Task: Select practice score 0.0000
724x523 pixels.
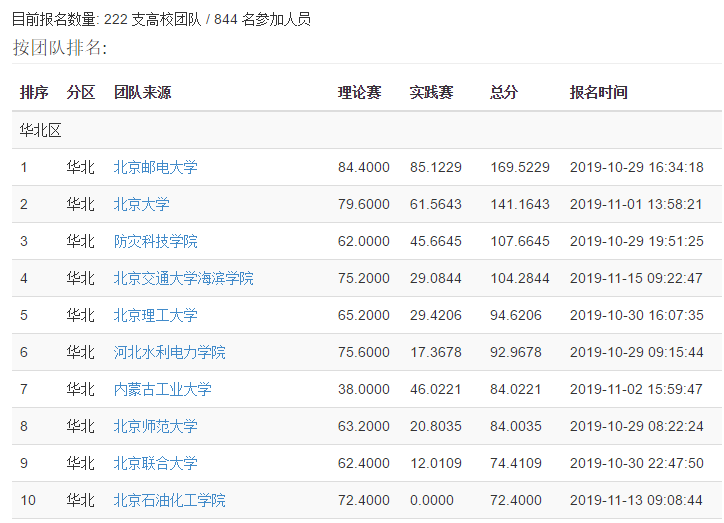Action: (432, 500)
